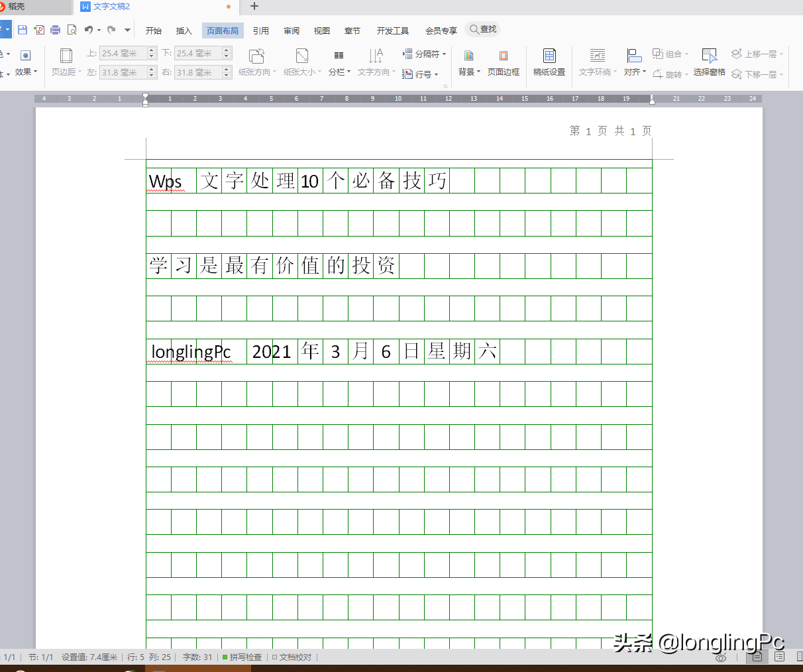Click the 右 right margin input field

pyautogui.click(x=198, y=72)
